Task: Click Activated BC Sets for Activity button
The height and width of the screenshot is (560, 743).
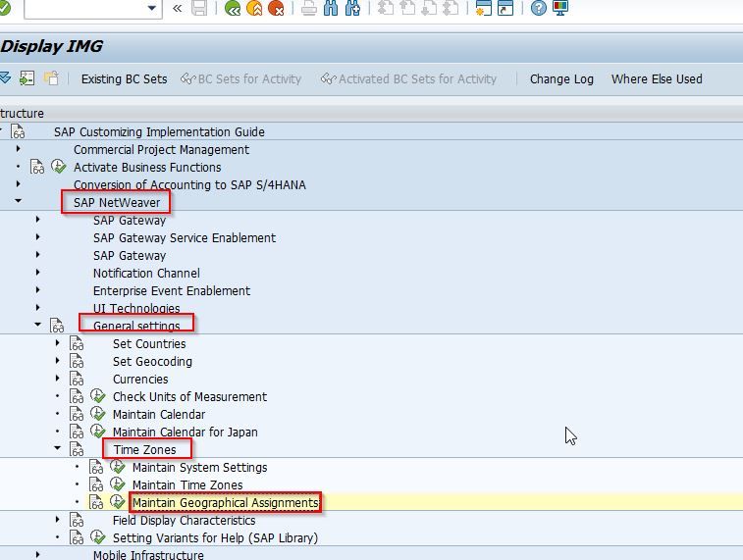Action: [409, 79]
